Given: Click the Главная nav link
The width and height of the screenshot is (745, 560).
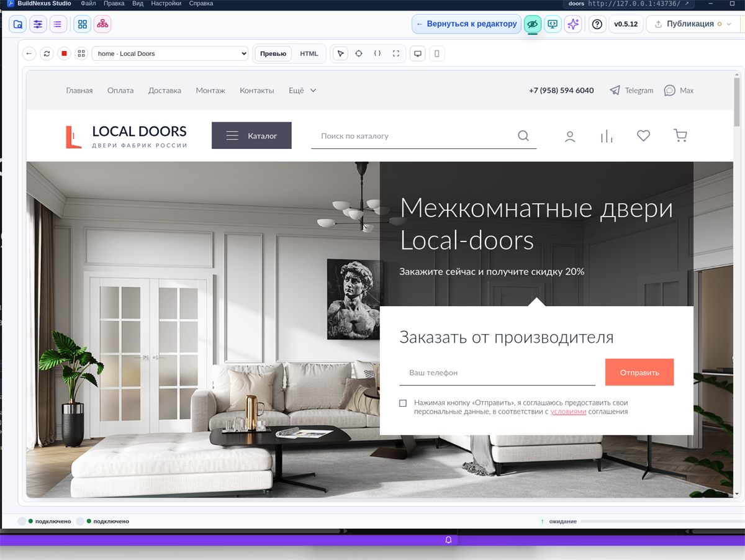Looking at the screenshot, I should pyautogui.click(x=79, y=91).
